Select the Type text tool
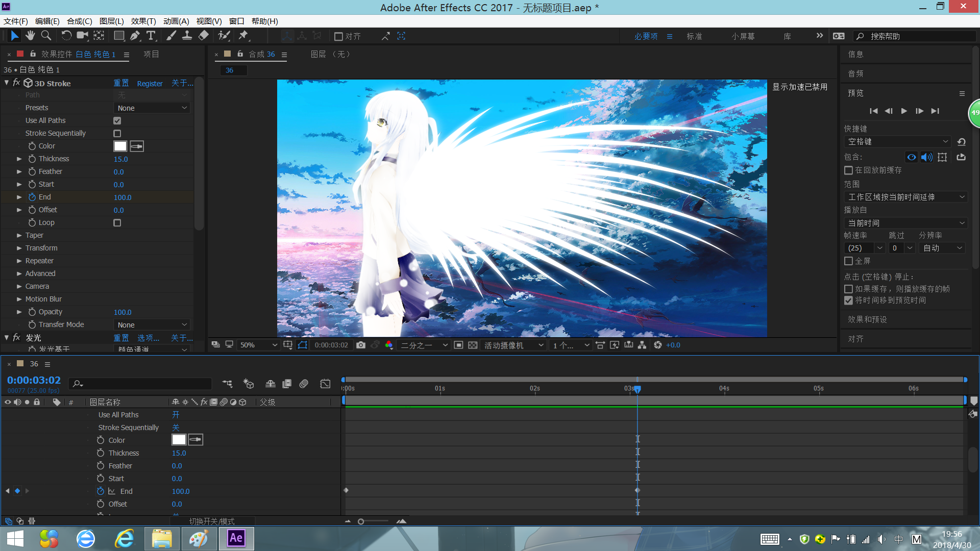 [151, 36]
